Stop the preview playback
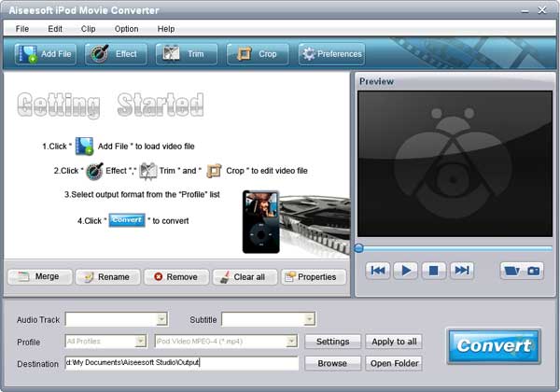This screenshot has height=392, width=560. point(434,271)
